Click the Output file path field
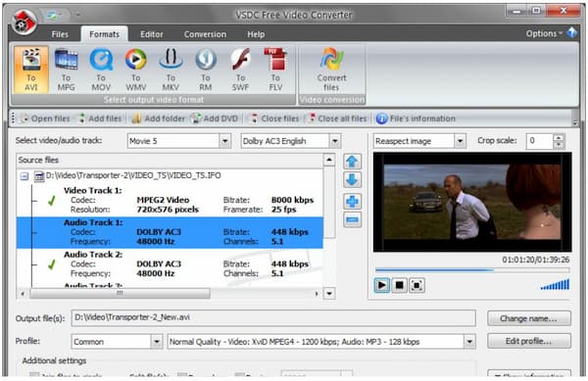This screenshot has height=381, width=588. [x=273, y=318]
